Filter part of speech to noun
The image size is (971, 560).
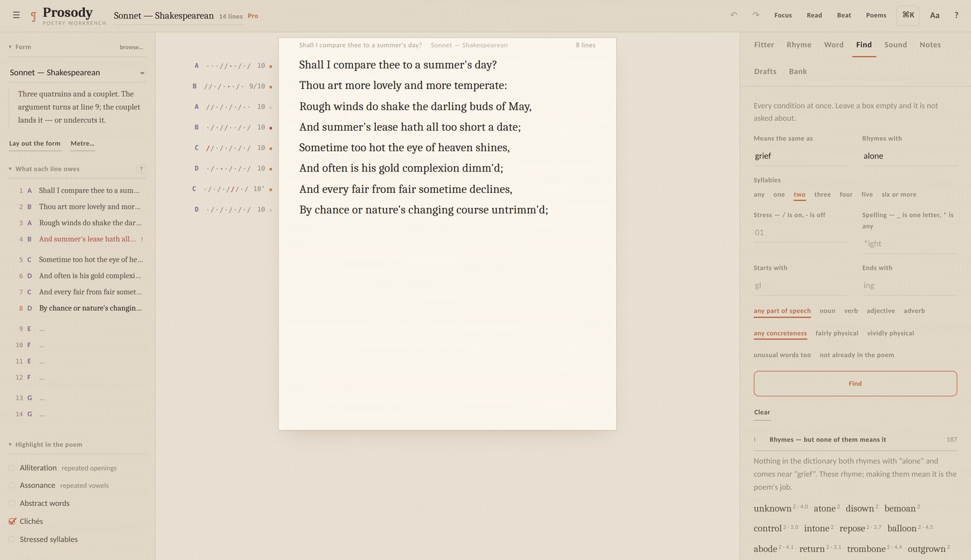coord(827,311)
